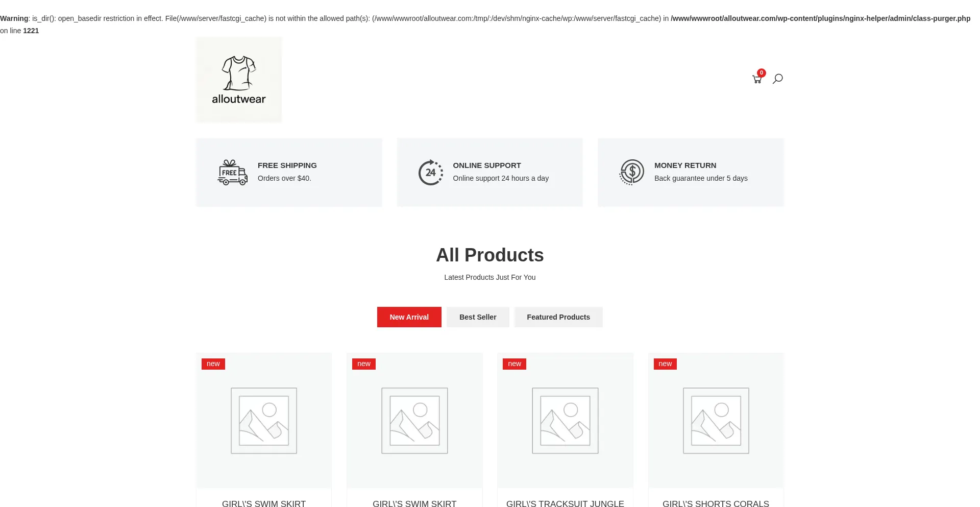
Task: Open the GIRL'S TRACKSUIT JUNGLE product link
Action: [x=565, y=503]
